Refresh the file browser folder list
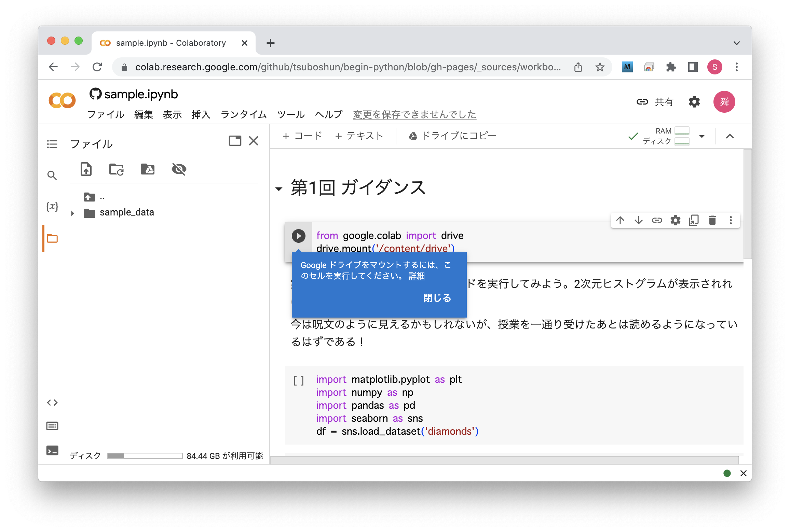 [x=116, y=169]
